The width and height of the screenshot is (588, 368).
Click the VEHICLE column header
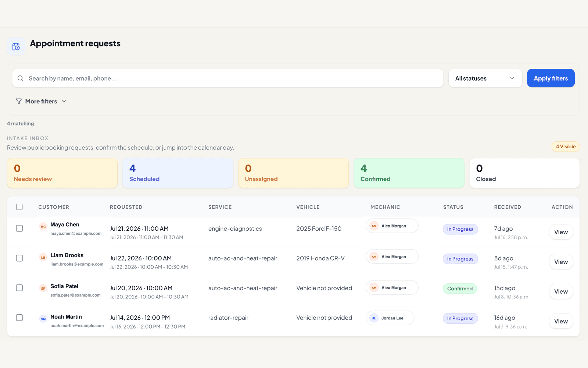308,207
